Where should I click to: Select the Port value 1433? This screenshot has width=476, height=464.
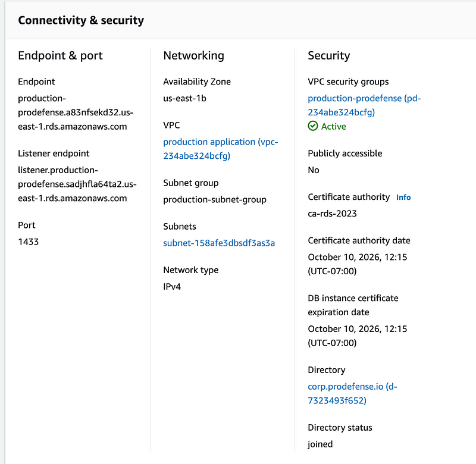point(29,242)
